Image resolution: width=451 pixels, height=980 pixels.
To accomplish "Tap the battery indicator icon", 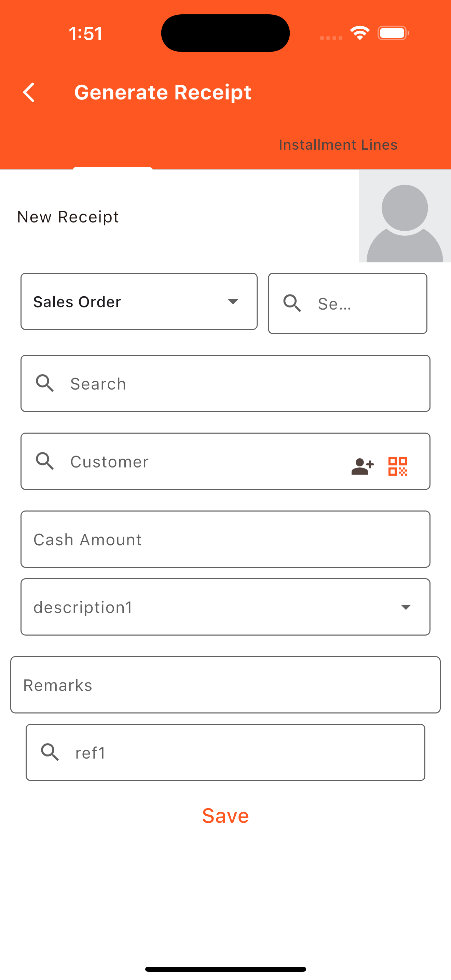I will 393,33.
